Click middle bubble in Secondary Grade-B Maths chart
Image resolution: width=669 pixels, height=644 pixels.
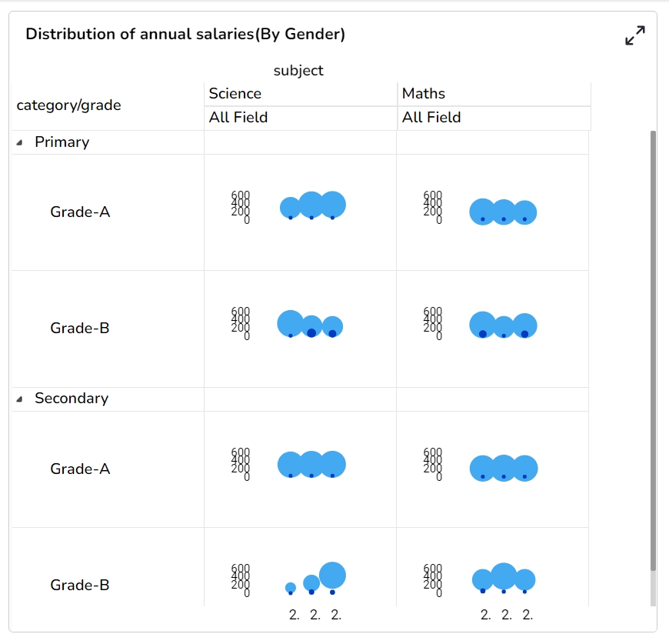[x=504, y=575]
